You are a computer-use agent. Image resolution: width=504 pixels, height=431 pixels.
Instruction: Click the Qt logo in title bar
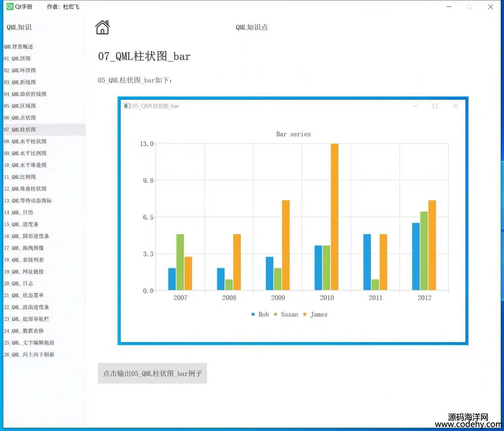[10, 7]
